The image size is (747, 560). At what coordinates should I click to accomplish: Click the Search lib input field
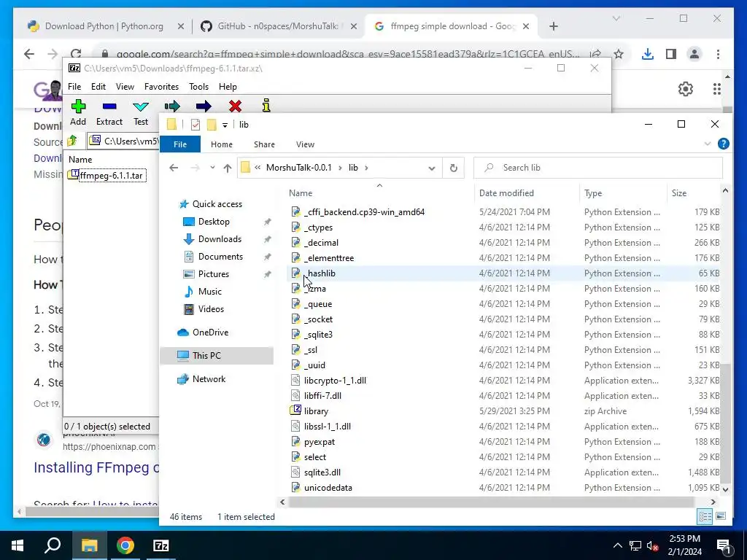598,168
